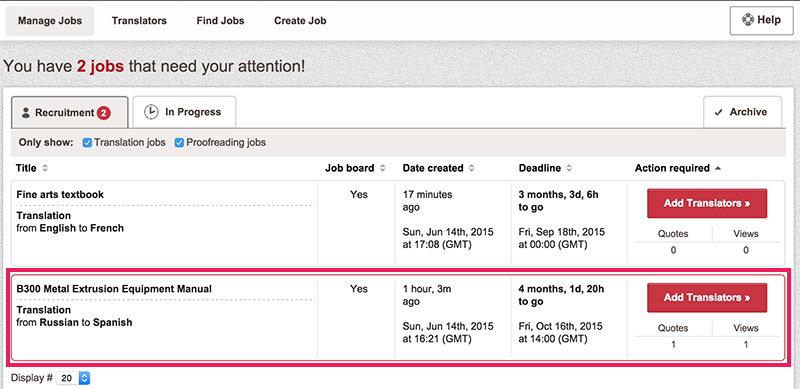Sort by Job board using its sort arrows
The image size is (800, 389).
383,168
